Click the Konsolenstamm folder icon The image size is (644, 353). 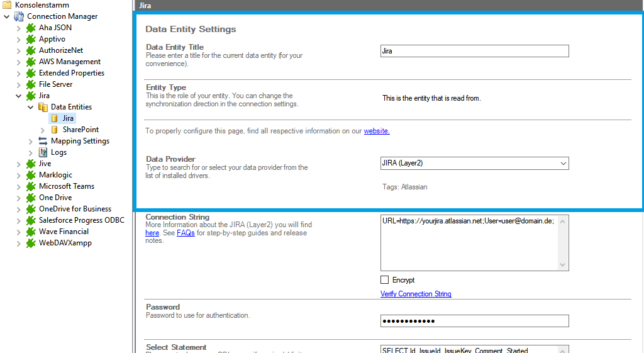click(x=7, y=5)
